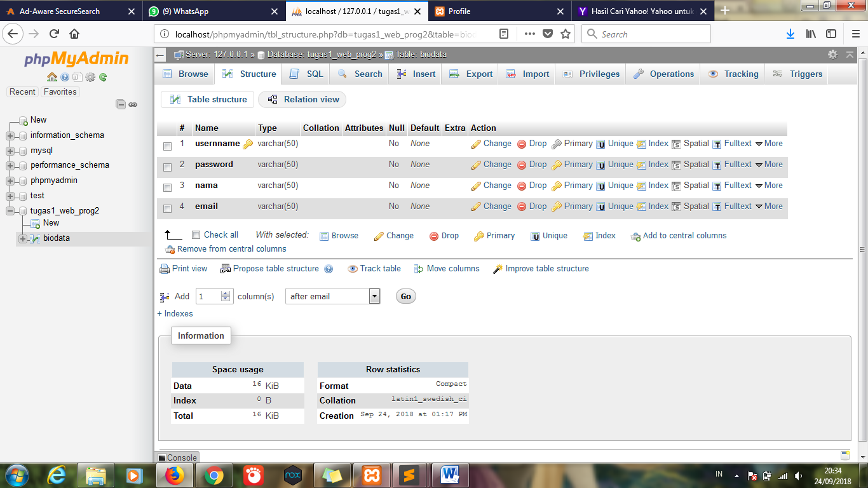The image size is (868, 488).
Task: Expand the biodata table node
Action: pyautogui.click(x=23, y=239)
